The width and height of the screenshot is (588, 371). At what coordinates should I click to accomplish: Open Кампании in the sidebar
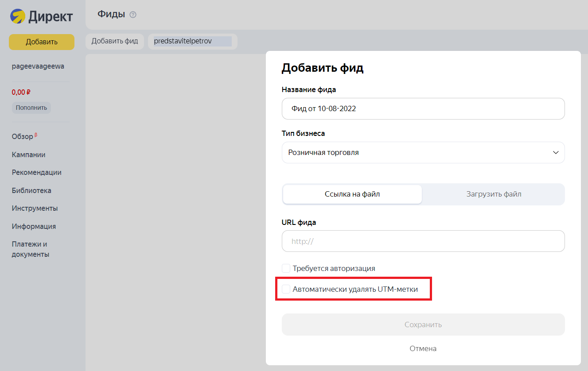tap(29, 155)
